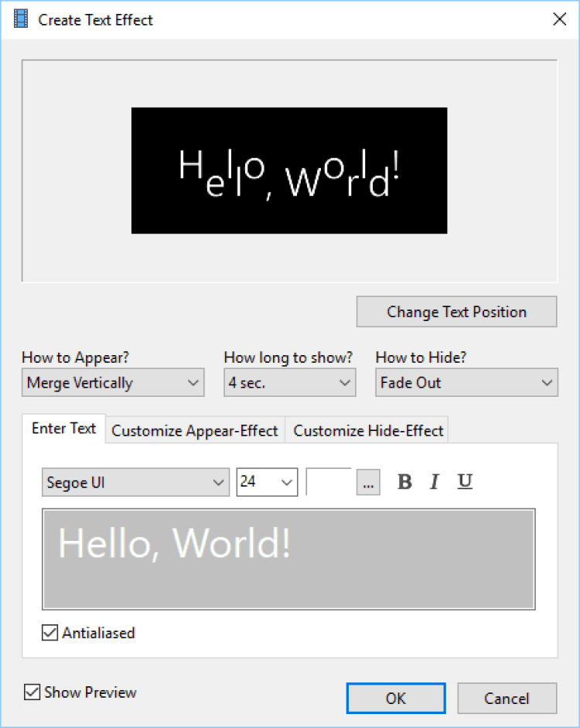Uncheck the Antialiased checkbox
Screen dimensions: 580x728
[49, 633]
